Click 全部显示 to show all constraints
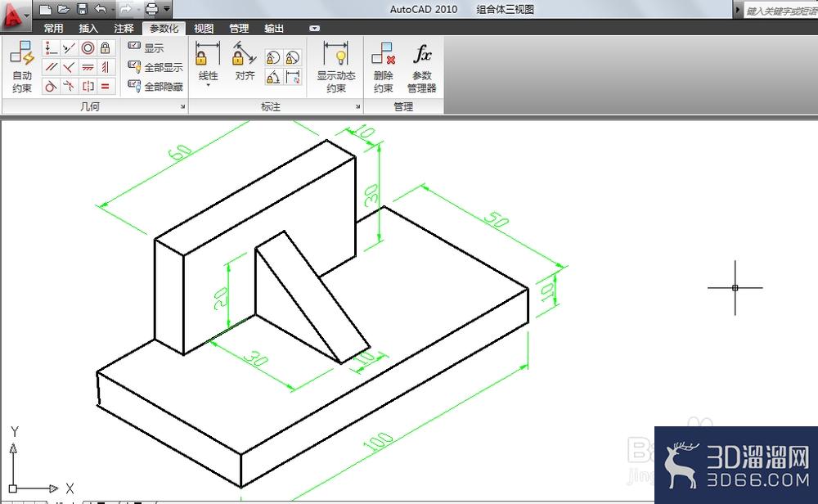 [x=155, y=67]
